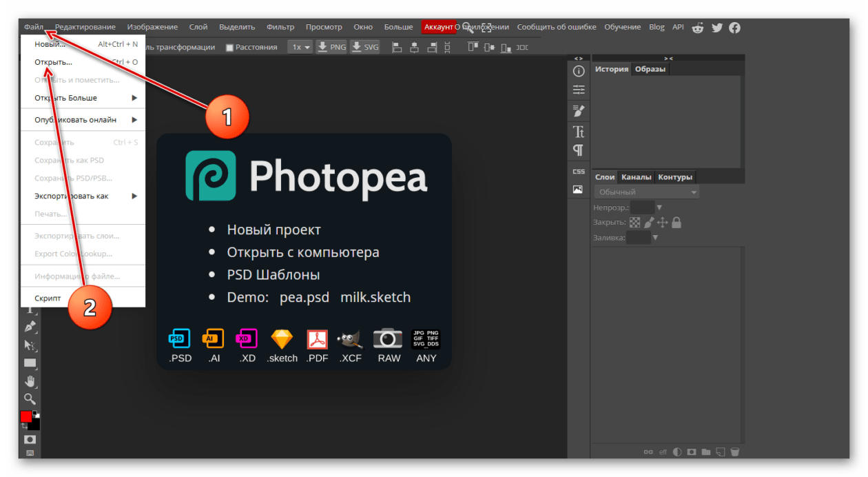This screenshot has width=868, height=477.
Task: Click the add raster mask icon
Action: pyautogui.click(x=692, y=452)
